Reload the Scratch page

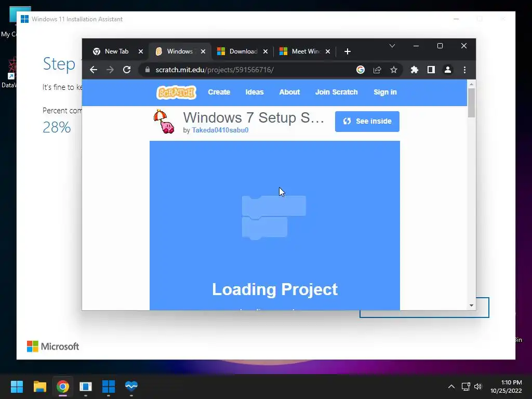coord(127,70)
